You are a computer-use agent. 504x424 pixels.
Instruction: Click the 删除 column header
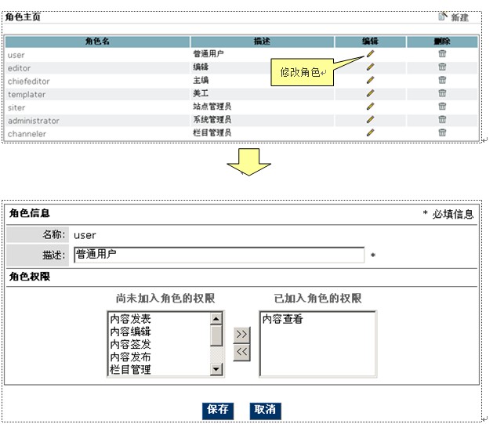pyautogui.click(x=442, y=42)
